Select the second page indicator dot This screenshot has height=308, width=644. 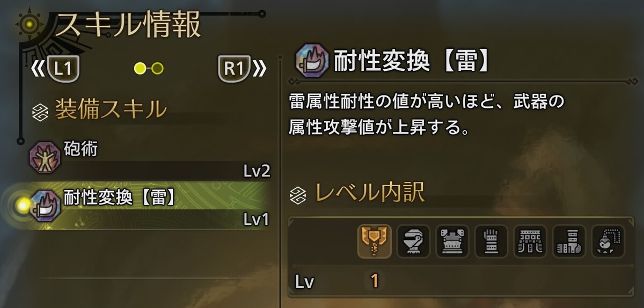click(x=157, y=68)
